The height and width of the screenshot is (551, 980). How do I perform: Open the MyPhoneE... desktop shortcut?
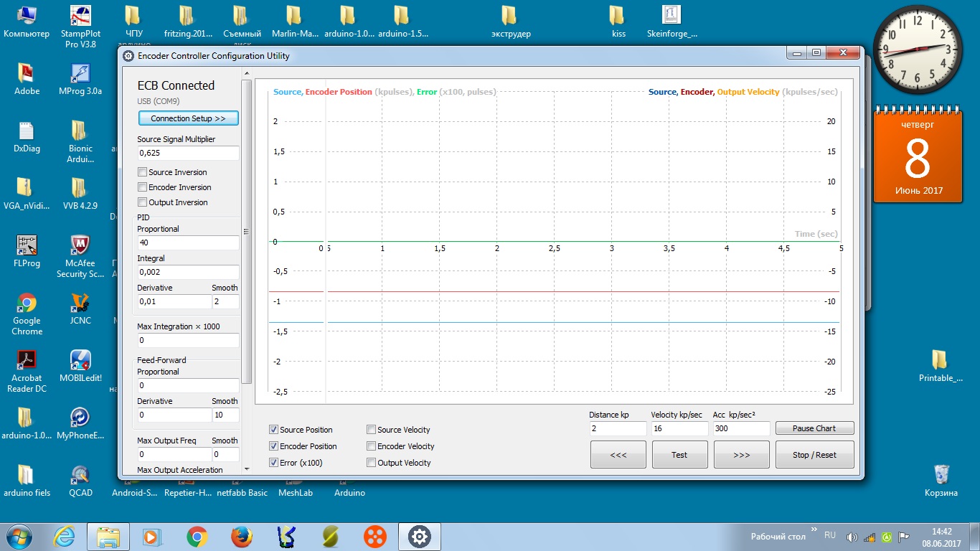click(80, 423)
